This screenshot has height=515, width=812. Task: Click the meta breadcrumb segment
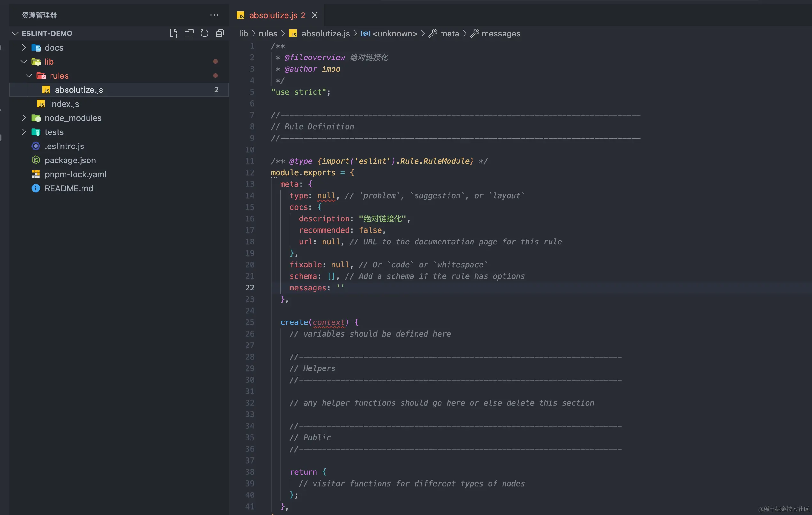[x=449, y=33]
